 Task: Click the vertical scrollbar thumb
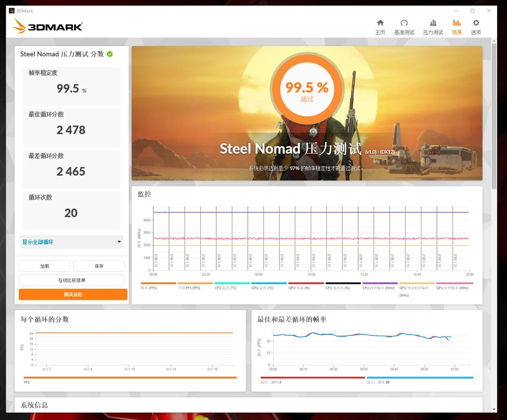[x=494, y=116]
